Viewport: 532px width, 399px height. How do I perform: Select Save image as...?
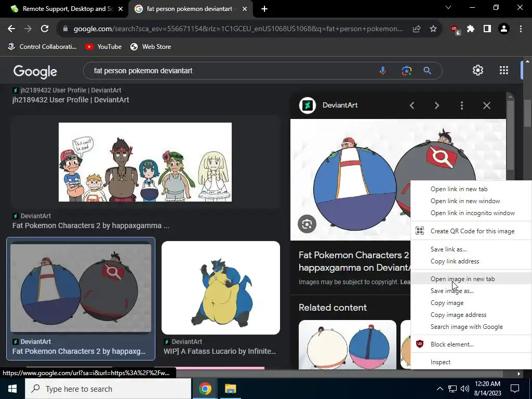pos(471,291)
